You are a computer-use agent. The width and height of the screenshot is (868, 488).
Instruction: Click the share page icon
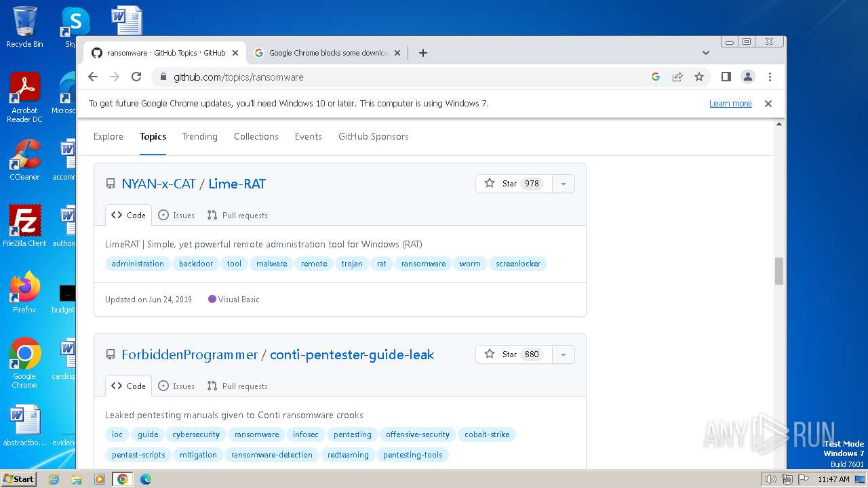(677, 77)
